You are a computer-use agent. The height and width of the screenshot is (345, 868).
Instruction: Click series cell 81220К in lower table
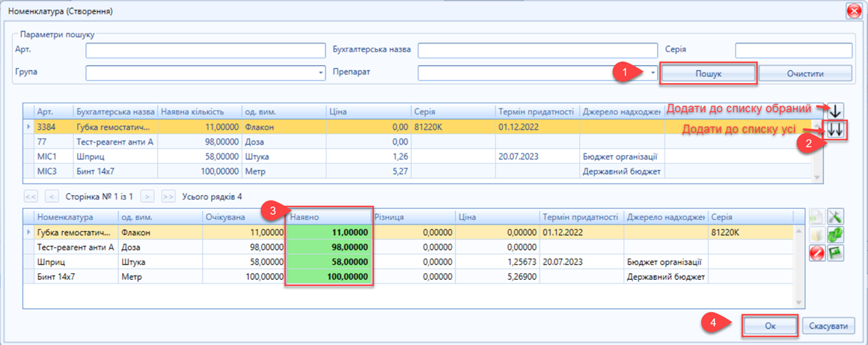751,231
